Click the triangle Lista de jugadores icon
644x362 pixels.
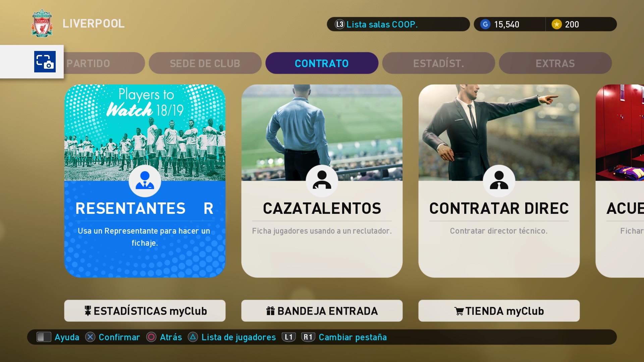click(x=193, y=337)
